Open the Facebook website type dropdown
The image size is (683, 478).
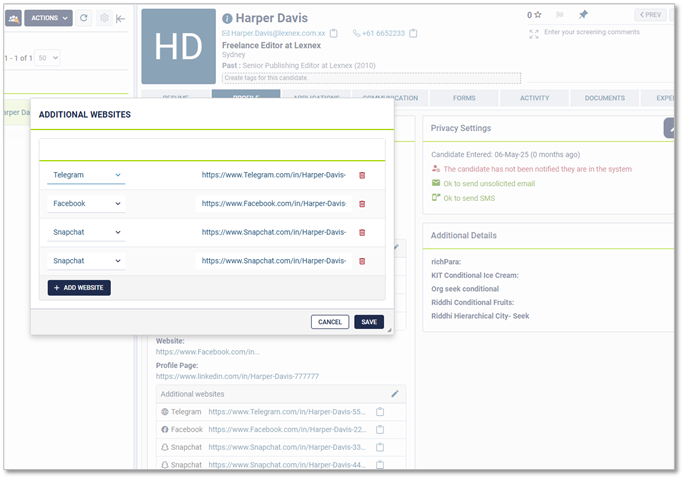pyautogui.click(x=86, y=204)
